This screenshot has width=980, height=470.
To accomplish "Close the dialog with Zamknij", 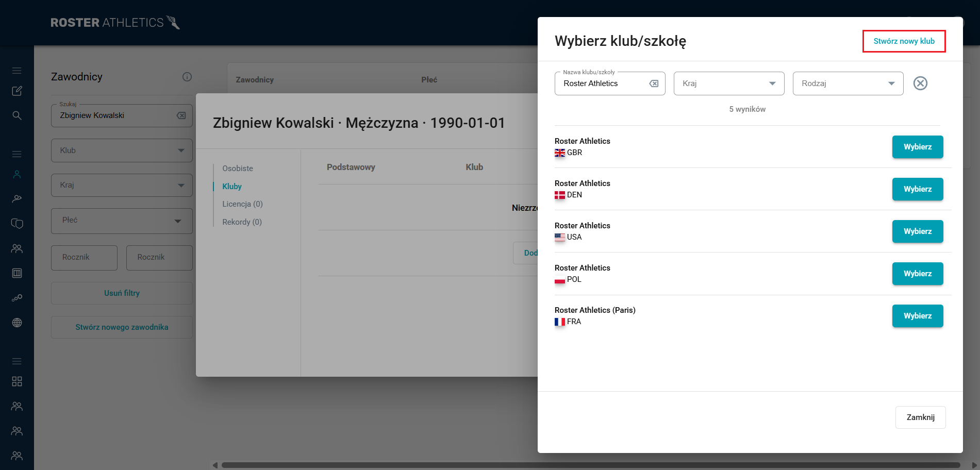I will (x=920, y=417).
